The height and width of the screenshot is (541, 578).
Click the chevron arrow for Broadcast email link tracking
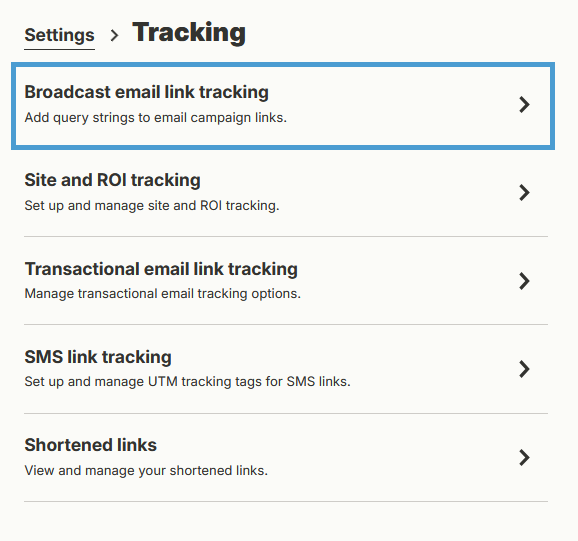[524, 105]
